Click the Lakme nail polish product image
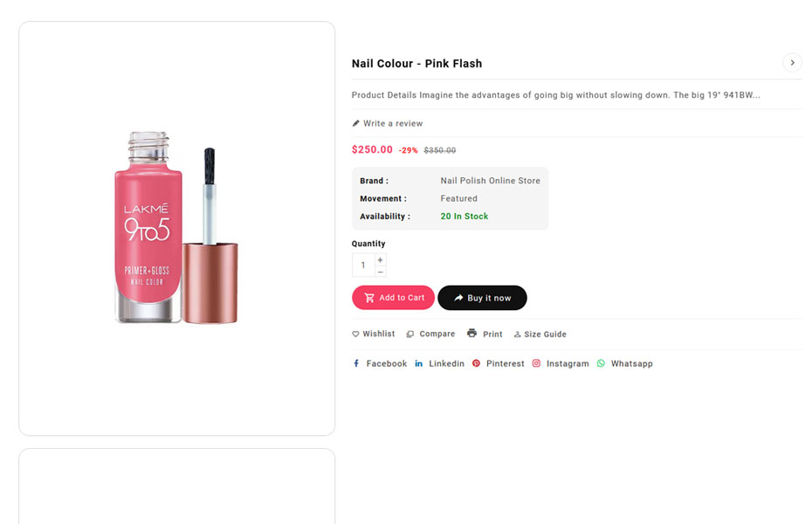Screen dimensions: 812x524 pyautogui.click(x=176, y=229)
